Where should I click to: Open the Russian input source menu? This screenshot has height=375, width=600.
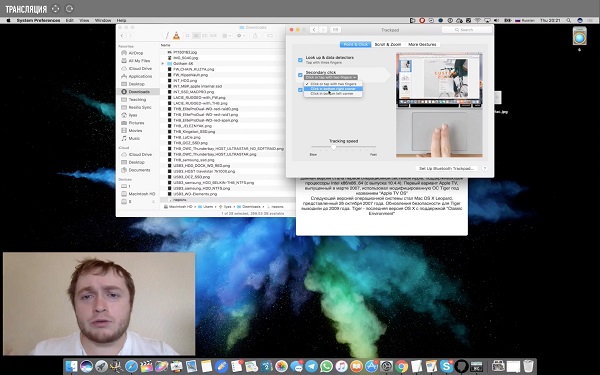pos(525,20)
